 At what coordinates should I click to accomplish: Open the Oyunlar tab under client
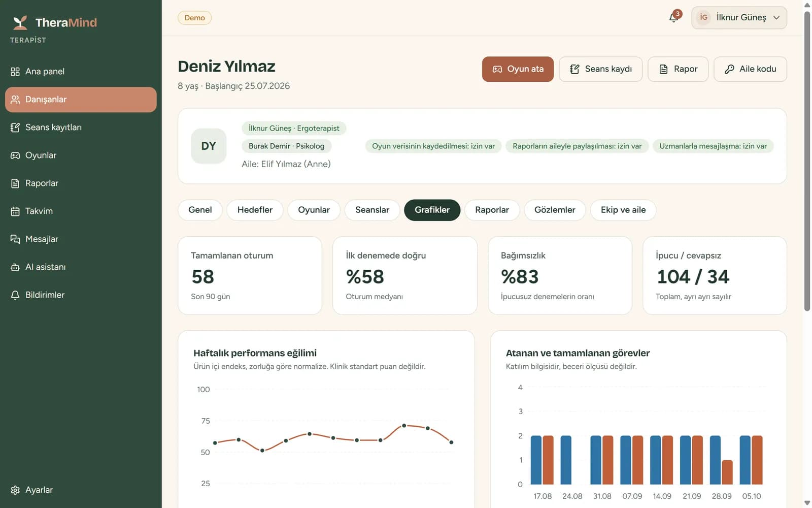pyautogui.click(x=314, y=210)
